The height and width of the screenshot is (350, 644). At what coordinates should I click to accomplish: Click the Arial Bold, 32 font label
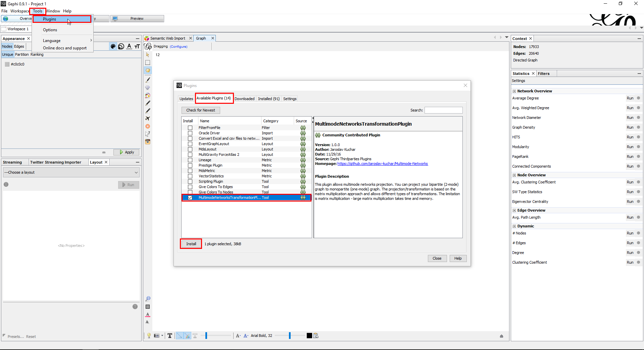coord(261,336)
